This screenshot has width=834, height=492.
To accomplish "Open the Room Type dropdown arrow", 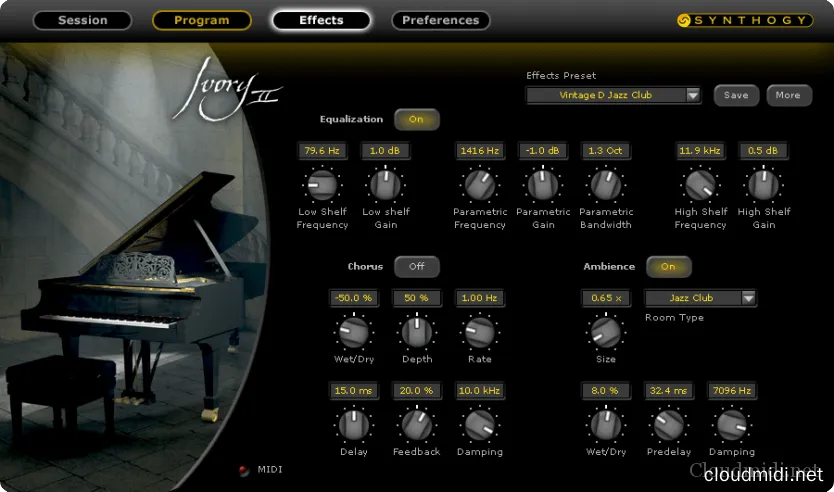I will coord(748,298).
